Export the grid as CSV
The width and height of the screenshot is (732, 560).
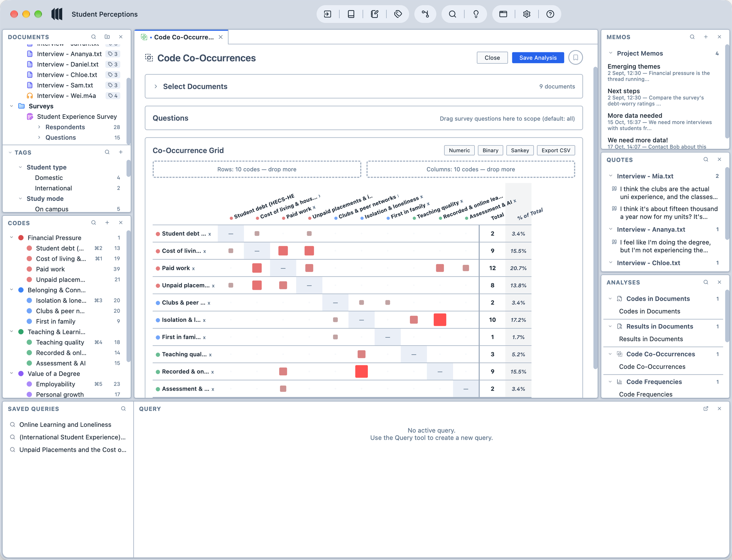556,150
